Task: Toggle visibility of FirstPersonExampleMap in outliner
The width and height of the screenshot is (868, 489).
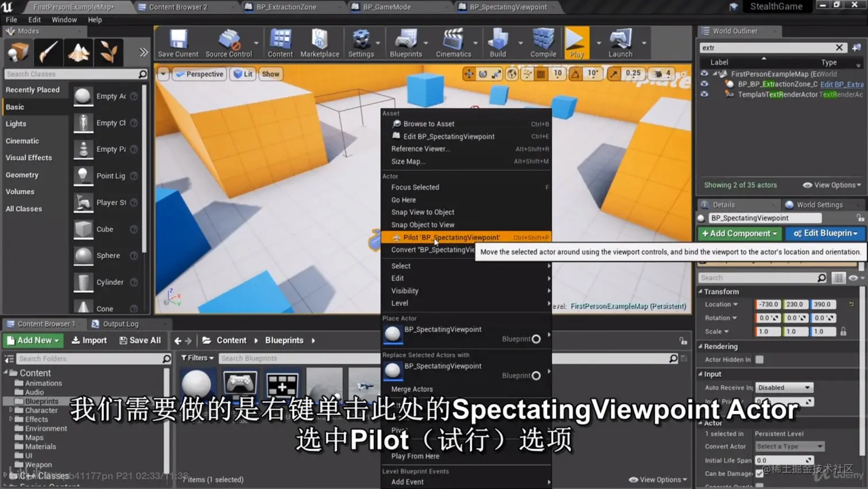Action: tap(704, 74)
